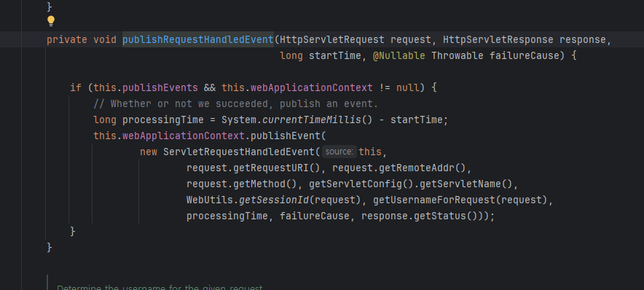Click the getSessionId static method call
The width and height of the screenshot is (644, 290).
click(x=274, y=200)
